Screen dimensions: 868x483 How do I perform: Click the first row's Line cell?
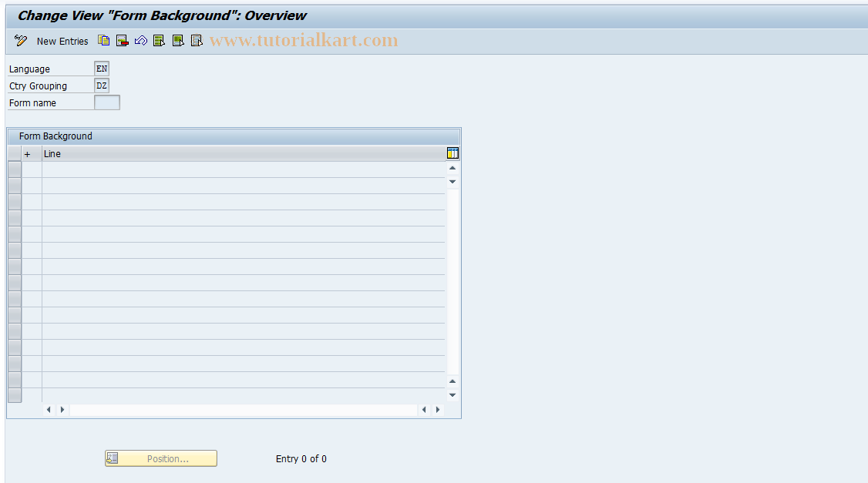coord(244,169)
